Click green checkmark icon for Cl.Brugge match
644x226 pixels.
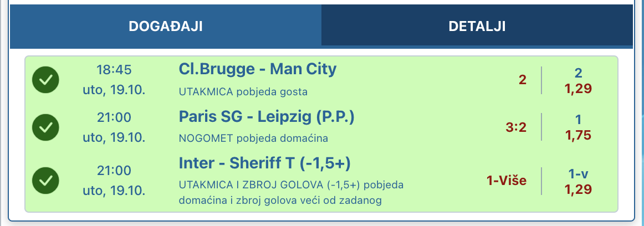click(45, 80)
